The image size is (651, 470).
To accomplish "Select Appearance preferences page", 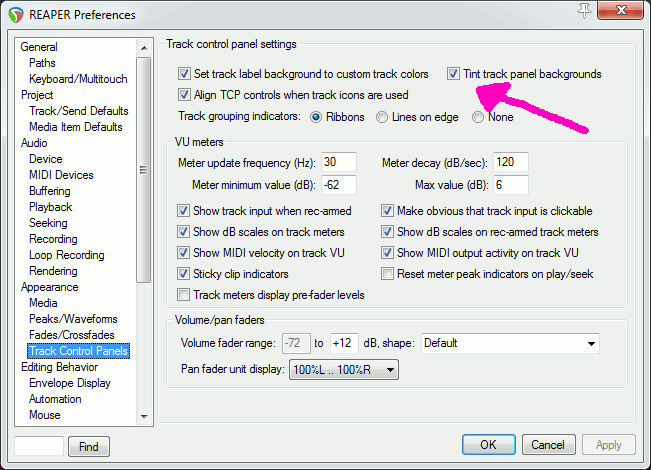I will [x=49, y=287].
